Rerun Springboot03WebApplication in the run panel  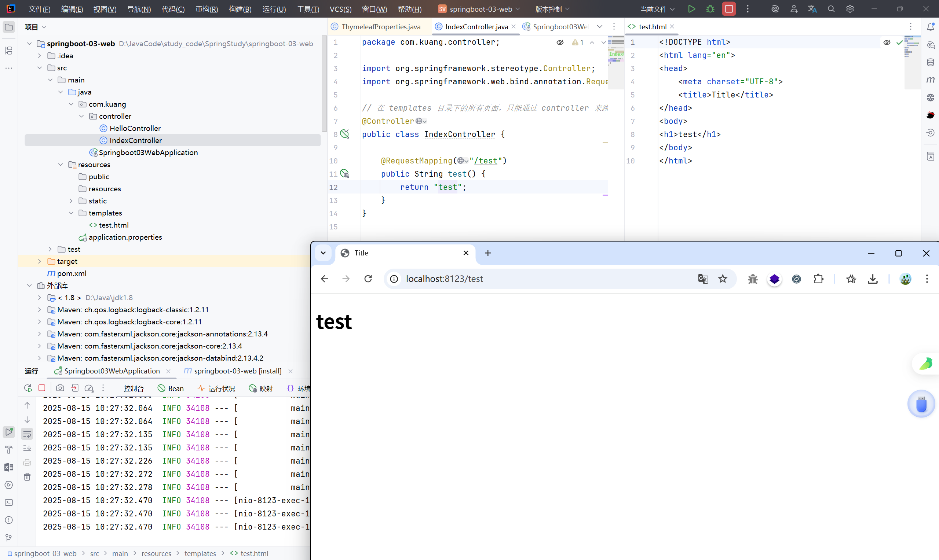[x=28, y=388]
